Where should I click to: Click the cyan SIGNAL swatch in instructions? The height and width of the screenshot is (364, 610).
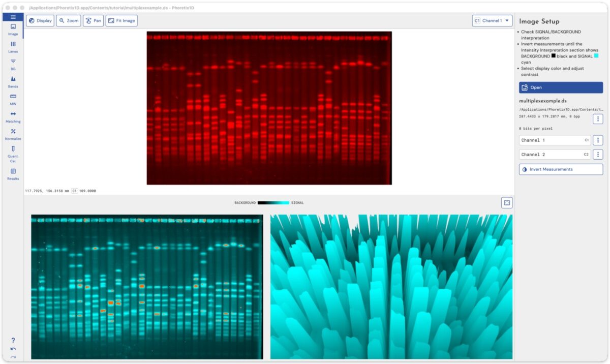tap(596, 56)
